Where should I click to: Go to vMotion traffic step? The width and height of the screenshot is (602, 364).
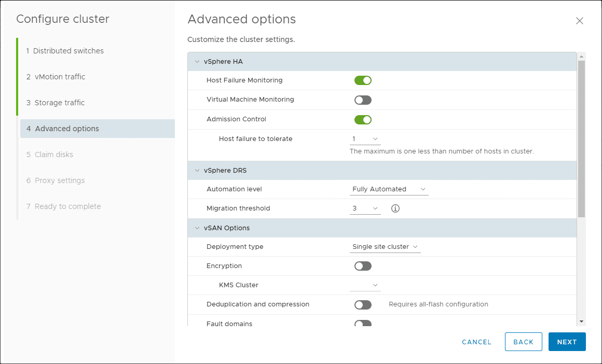point(60,77)
